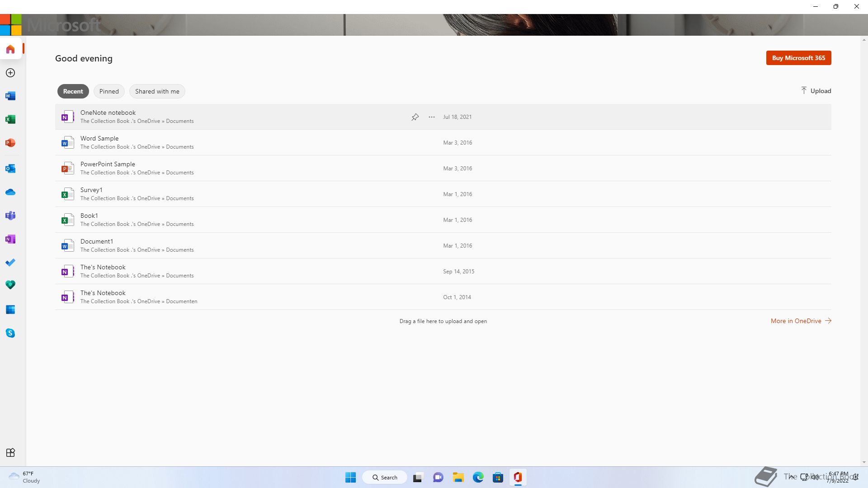Switch to Shared with me tab
Viewport: 868px width, 488px height.
coord(157,91)
